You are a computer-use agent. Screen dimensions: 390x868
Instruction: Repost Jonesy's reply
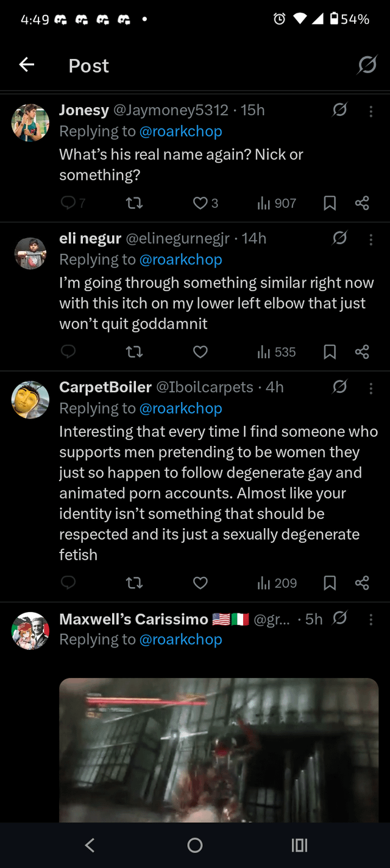pyautogui.click(x=133, y=203)
